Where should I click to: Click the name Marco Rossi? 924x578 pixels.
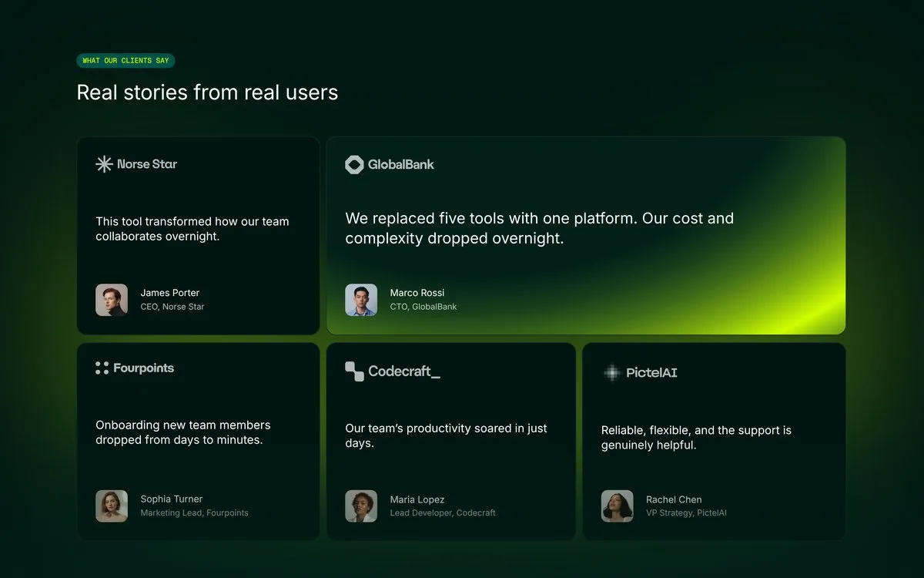point(417,293)
